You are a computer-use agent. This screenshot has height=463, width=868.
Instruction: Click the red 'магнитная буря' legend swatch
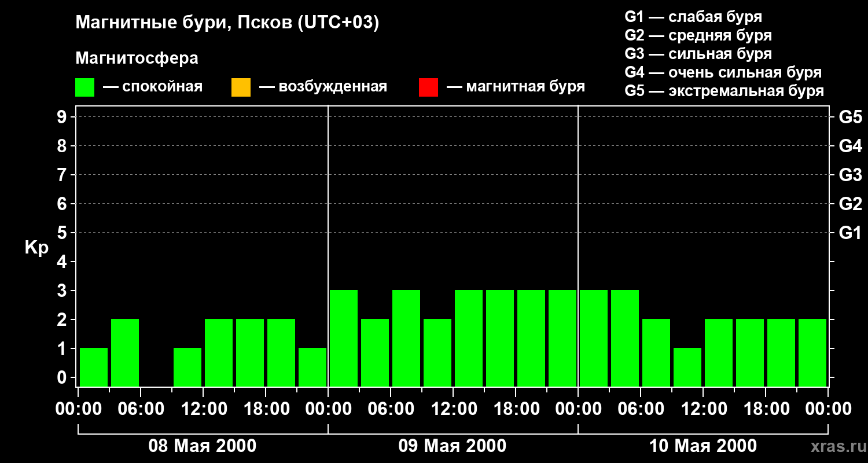(x=428, y=87)
